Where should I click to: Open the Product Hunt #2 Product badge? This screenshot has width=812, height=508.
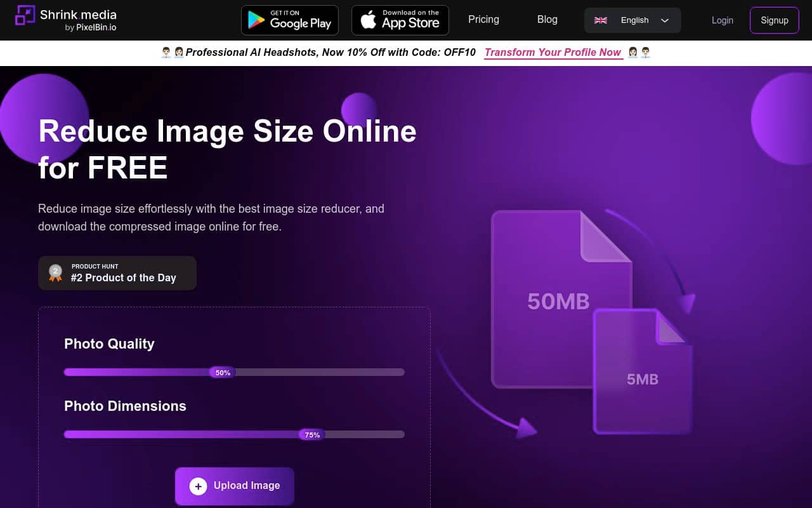coord(117,273)
